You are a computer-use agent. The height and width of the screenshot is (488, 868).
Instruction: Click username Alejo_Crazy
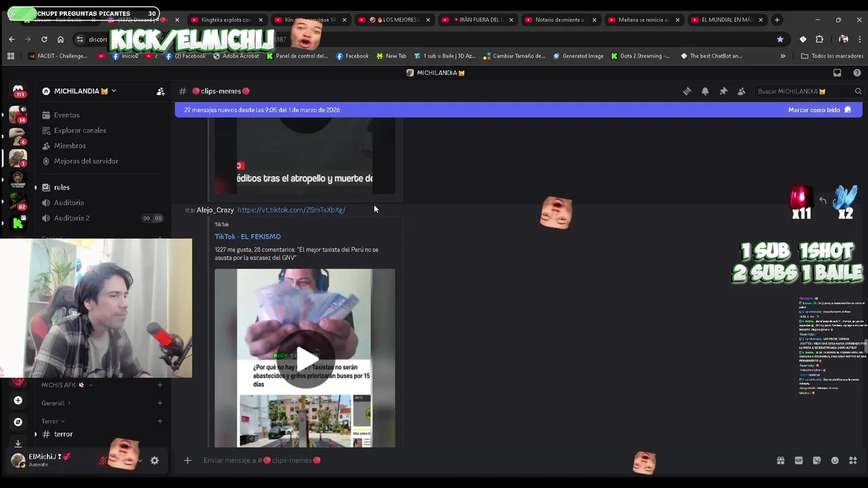pos(215,210)
